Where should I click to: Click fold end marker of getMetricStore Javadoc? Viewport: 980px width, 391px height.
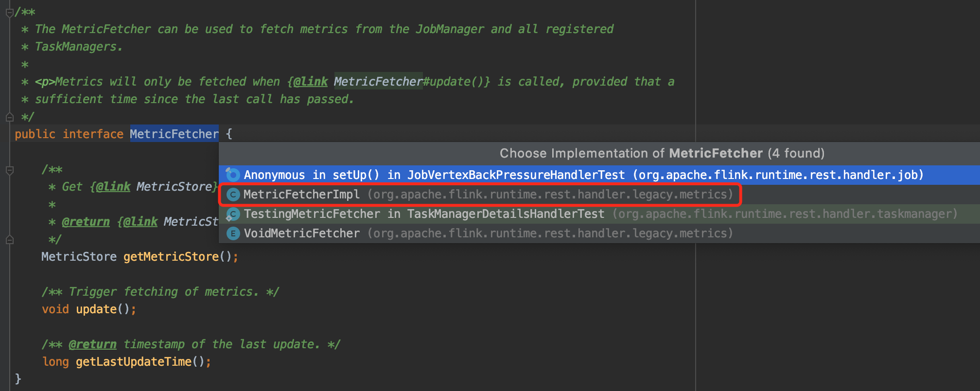click(x=9, y=240)
